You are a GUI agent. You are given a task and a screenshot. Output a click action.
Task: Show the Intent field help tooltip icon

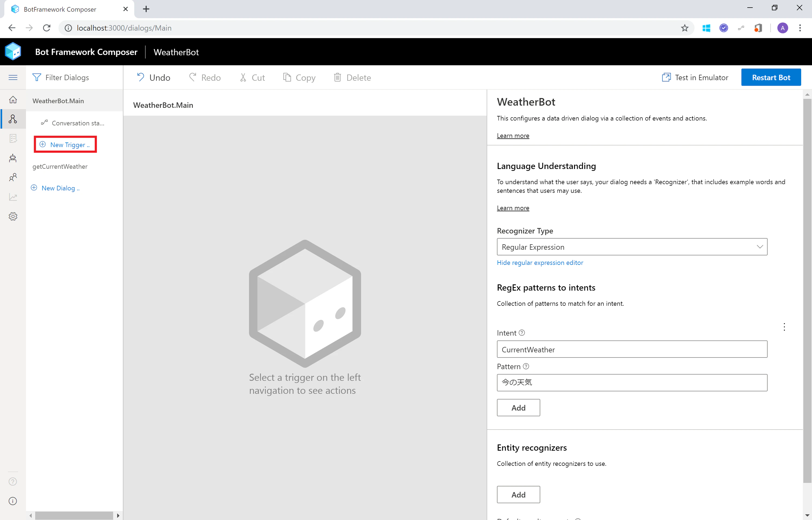click(522, 333)
